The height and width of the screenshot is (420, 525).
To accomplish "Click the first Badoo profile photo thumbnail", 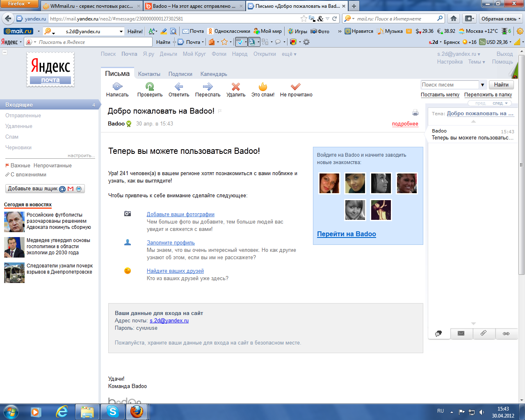I will tap(329, 183).
